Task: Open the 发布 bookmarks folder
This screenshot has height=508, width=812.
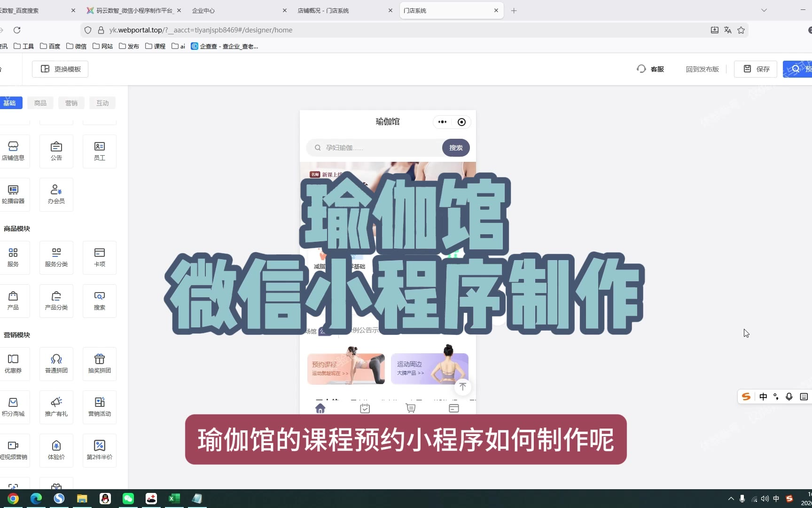Action: [x=129, y=46]
